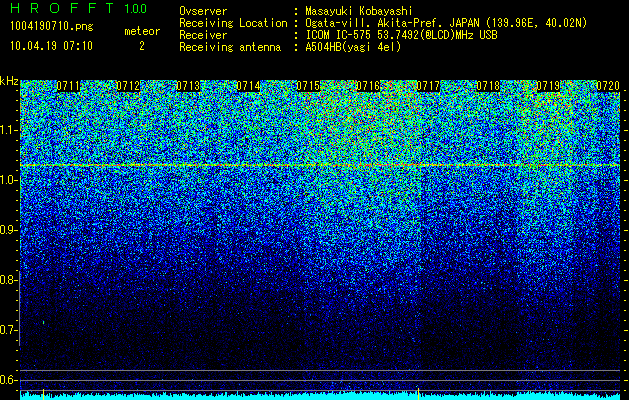Click the 0719 time marker

pos(548,86)
